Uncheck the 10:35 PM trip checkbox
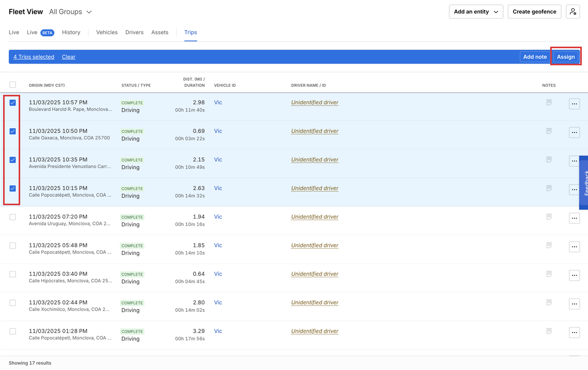The height and width of the screenshot is (370, 588). click(13, 160)
